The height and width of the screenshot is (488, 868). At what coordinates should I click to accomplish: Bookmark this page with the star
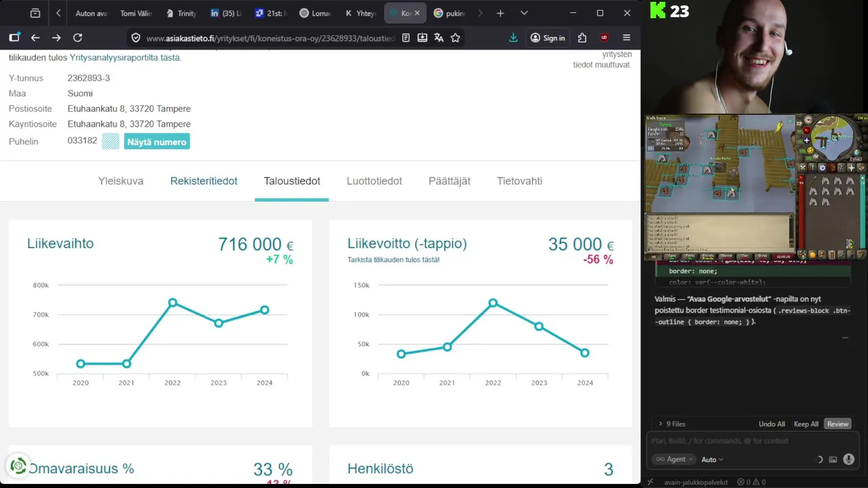click(455, 38)
